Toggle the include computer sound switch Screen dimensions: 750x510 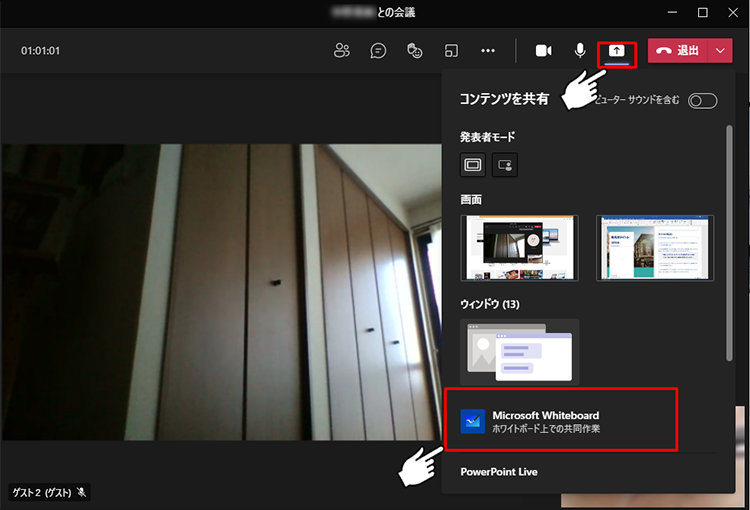702,100
